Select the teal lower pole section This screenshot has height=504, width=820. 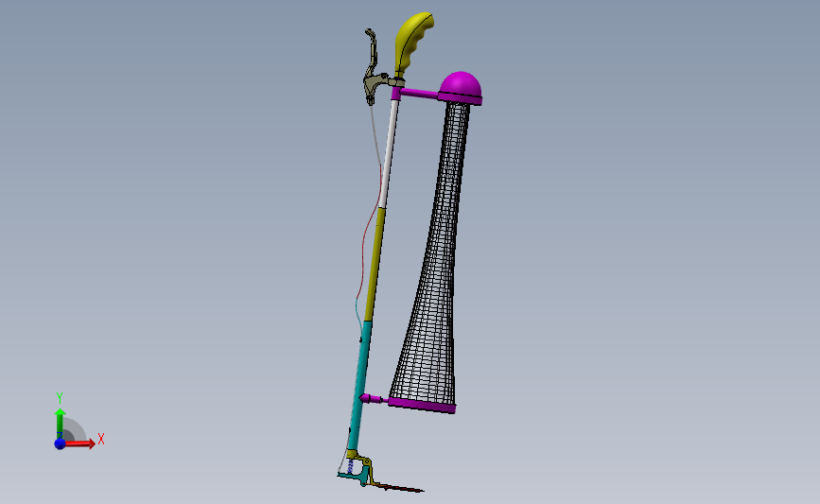(360, 387)
